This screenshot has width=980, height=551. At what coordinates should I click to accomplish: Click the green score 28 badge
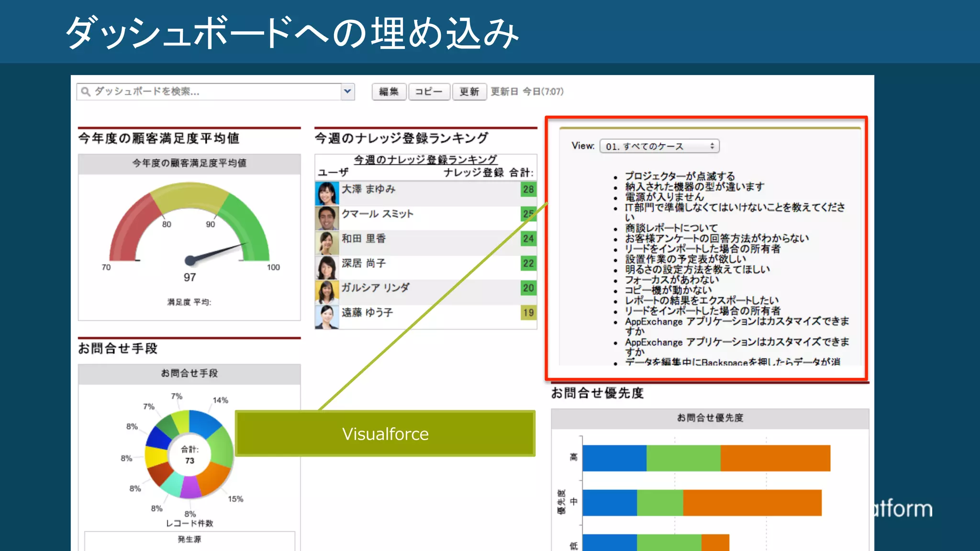pos(528,189)
